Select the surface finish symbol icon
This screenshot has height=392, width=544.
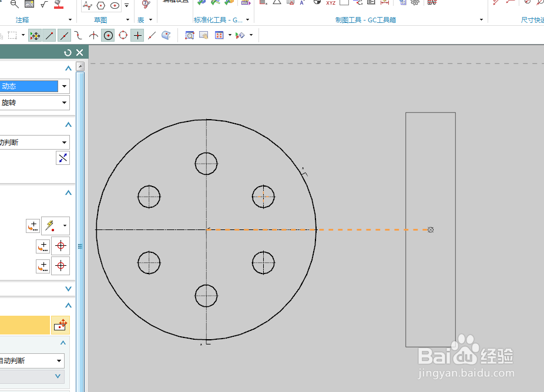pyautogui.click(x=44, y=4)
